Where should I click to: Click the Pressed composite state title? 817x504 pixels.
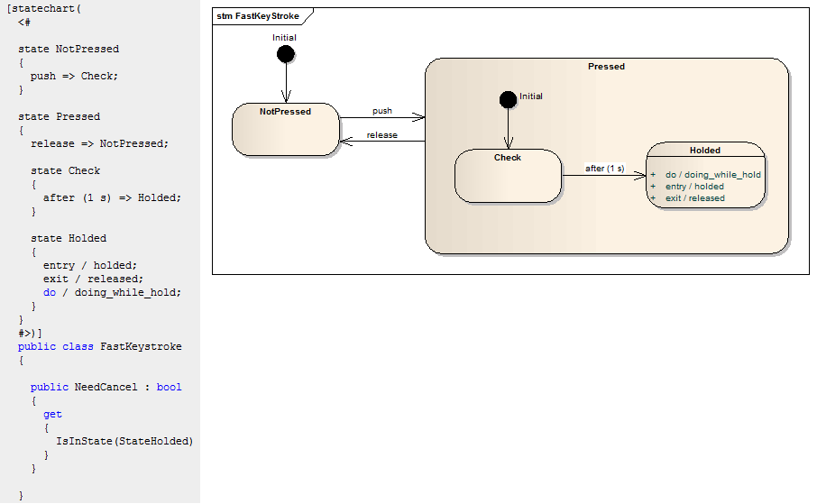606,66
